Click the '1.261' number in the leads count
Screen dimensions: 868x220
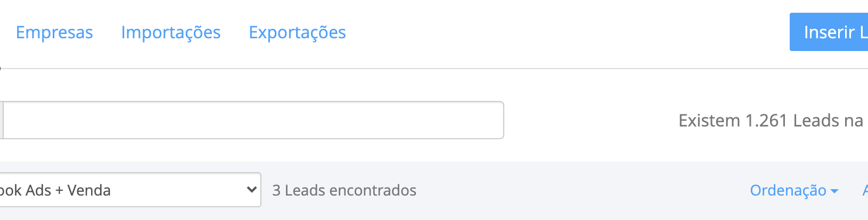[766, 121]
